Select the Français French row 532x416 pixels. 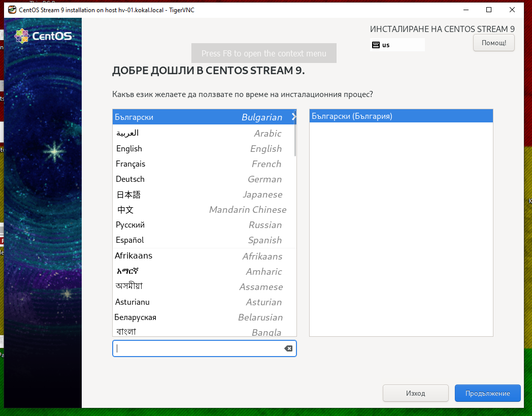tap(204, 164)
